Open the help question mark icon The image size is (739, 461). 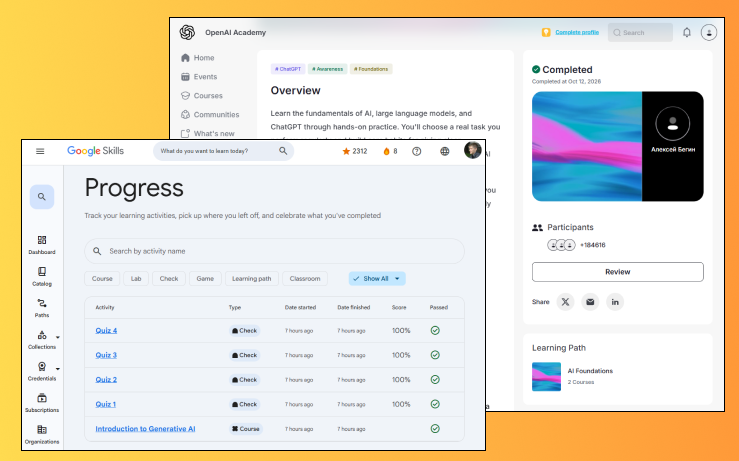417,151
